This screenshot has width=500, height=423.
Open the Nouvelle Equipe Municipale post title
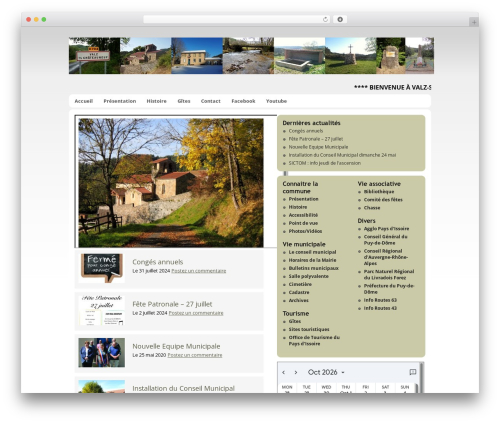click(176, 346)
